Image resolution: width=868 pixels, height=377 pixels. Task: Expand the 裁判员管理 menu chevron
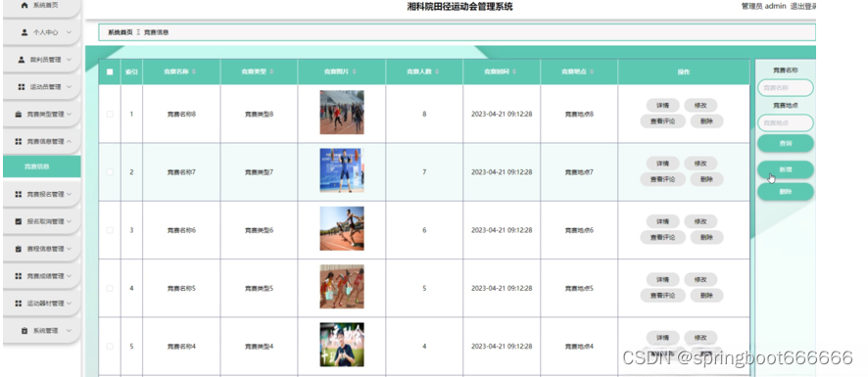coord(69,59)
